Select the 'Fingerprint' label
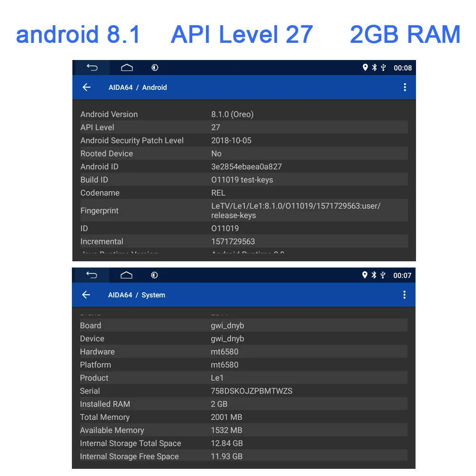The width and height of the screenshot is (476, 476). tap(99, 211)
